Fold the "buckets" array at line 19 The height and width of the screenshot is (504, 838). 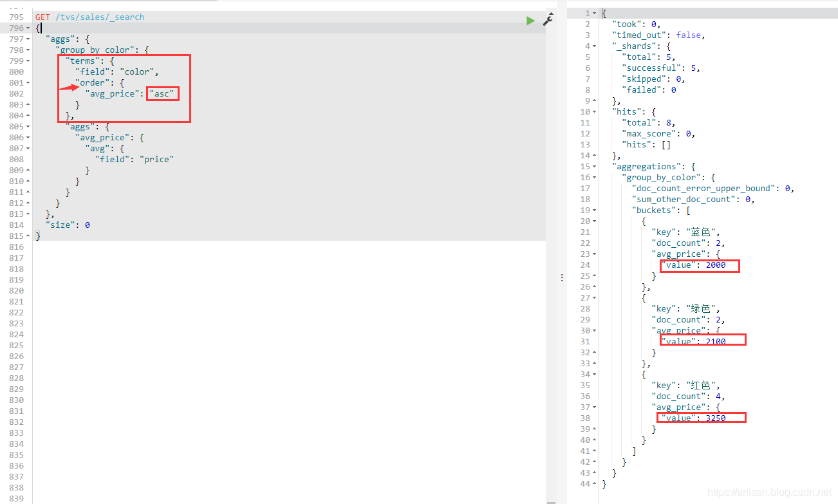[x=594, y=210]
